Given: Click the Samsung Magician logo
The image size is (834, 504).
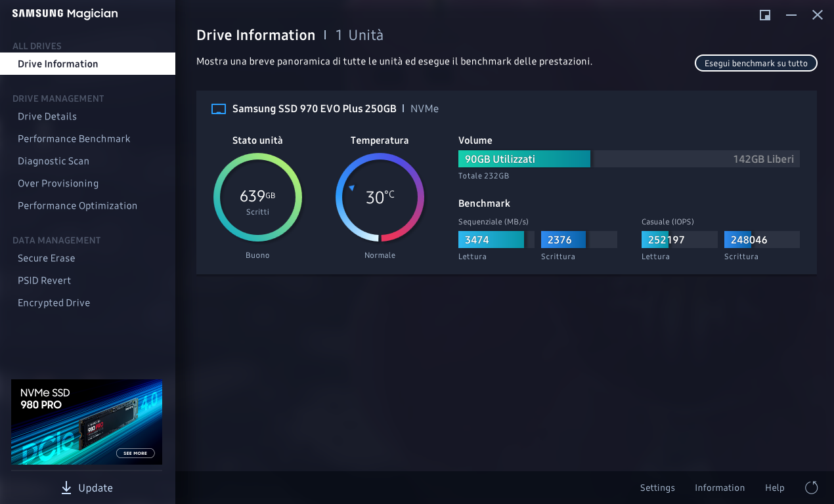Looking at the screenshot, I should pyautogui.click(x=65, y=14).
